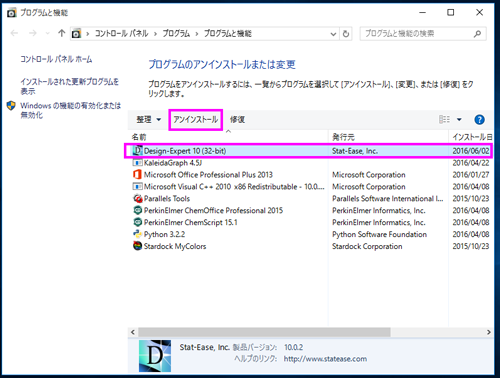500x378 pixels.
Task: Select the Parallels Tools row
Action: (x=311, y=198)
